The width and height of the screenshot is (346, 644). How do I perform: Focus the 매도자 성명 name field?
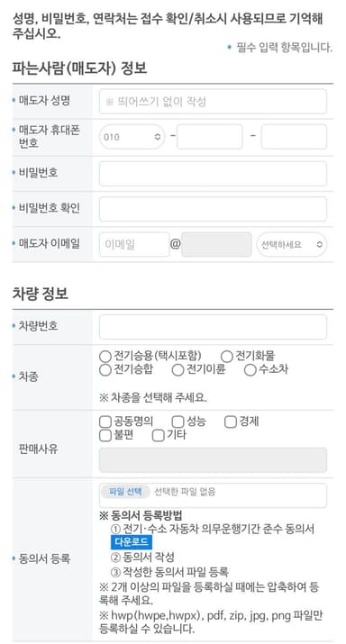click(x=213, y=102)
